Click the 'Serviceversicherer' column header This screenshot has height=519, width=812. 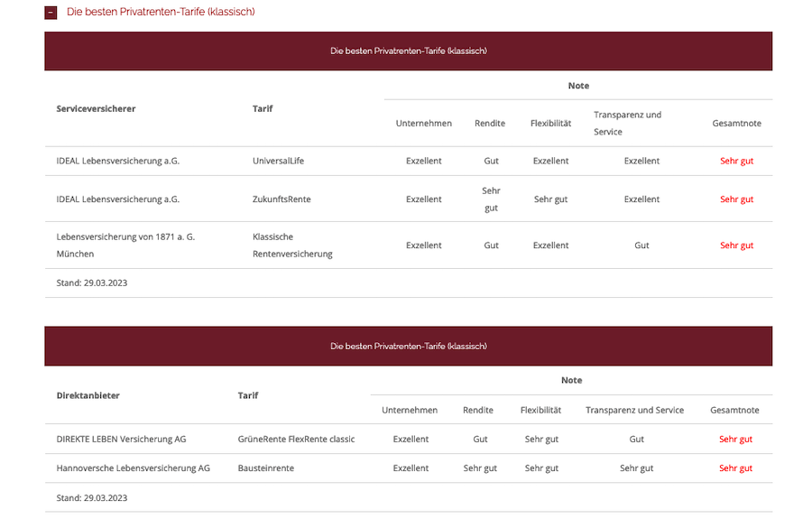[96, 109]
